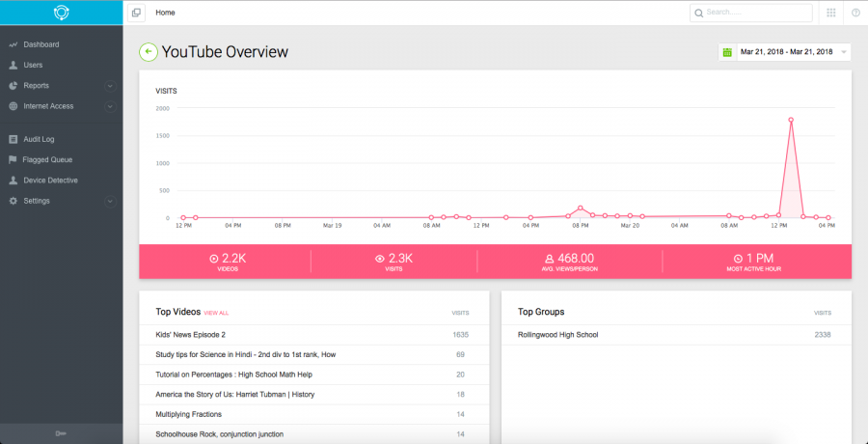Collapse the sidebar using the bottom icon
Screen dimensions: 868x444
click(x=61, y=434)
